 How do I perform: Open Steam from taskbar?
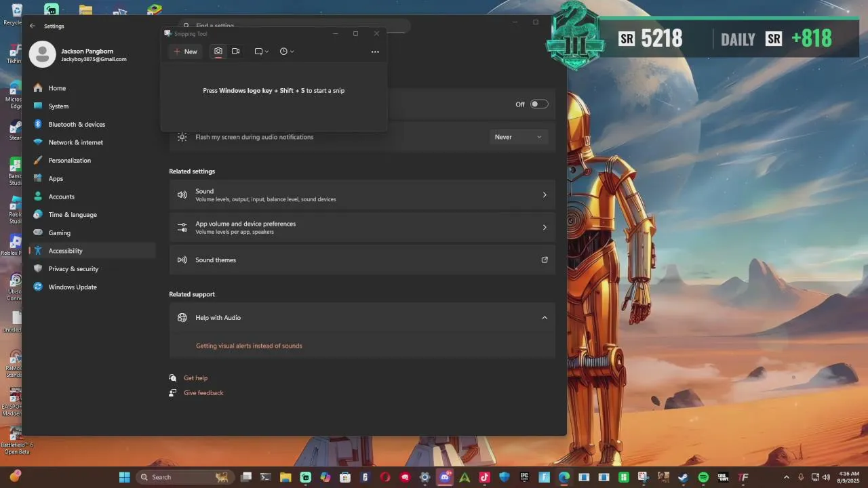pos(683,477)
